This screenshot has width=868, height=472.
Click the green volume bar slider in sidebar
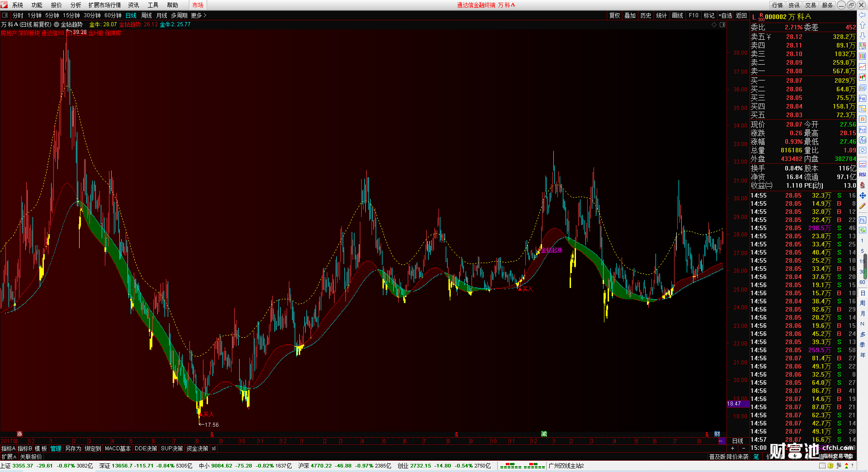[865, 266]
